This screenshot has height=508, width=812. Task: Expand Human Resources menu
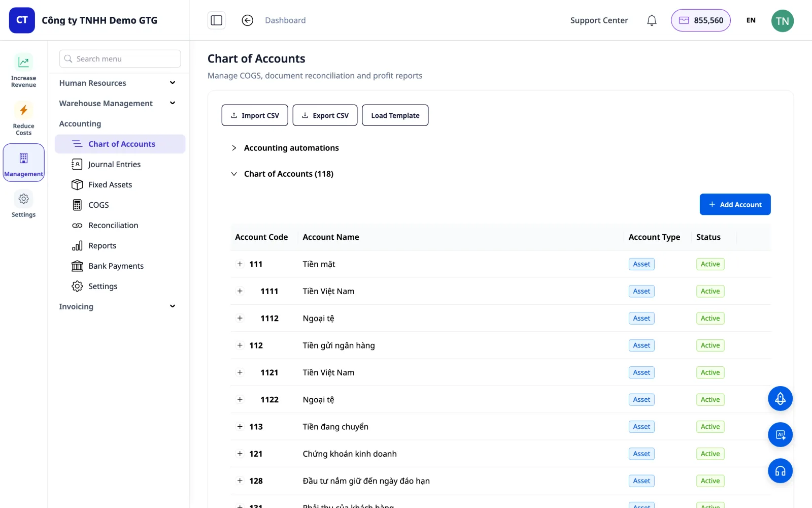click(117, 83)
